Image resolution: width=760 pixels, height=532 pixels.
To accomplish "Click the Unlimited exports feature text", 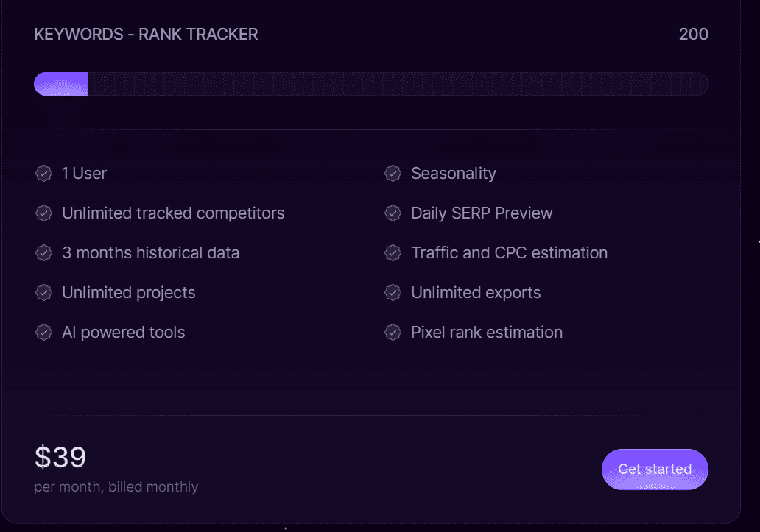I will coord(476,293).
